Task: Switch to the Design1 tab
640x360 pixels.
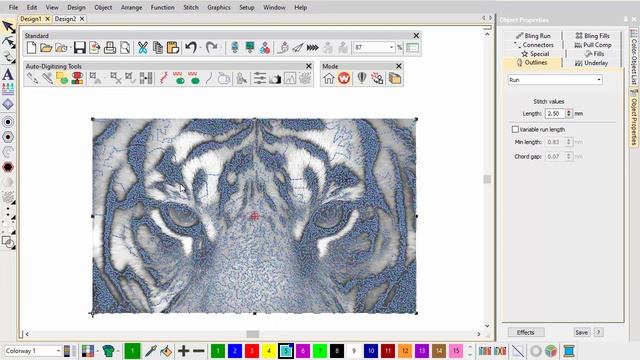Action: point(31,19)
